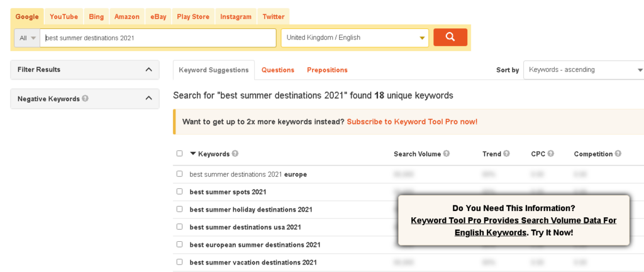Screen dimensions: 644x272
Task: Select 'best summer destinations usa 2021' checkbox
Action: (180, 227)
